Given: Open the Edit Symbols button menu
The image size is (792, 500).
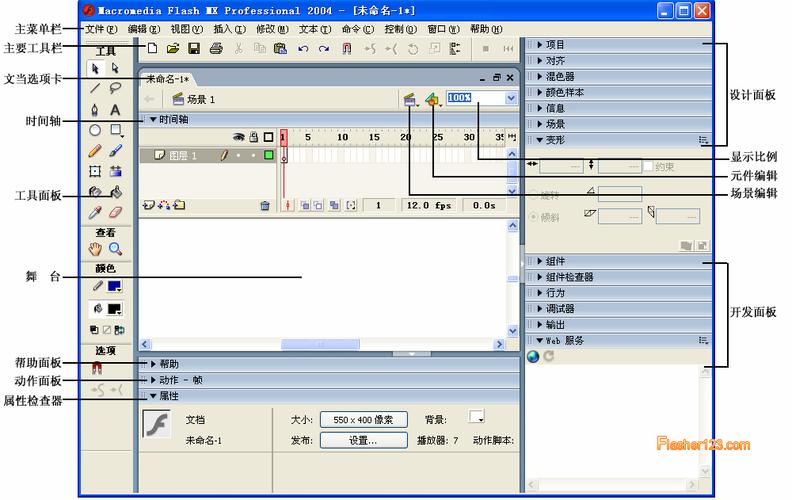Looking at the screenshot, I should click(432, 99).
